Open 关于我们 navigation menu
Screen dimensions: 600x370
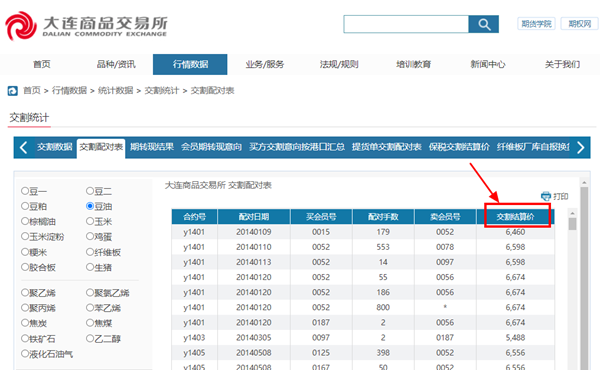[x=562, y=64]
